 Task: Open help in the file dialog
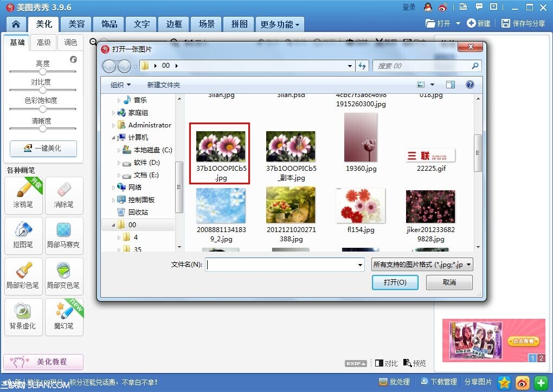point(470,85)
